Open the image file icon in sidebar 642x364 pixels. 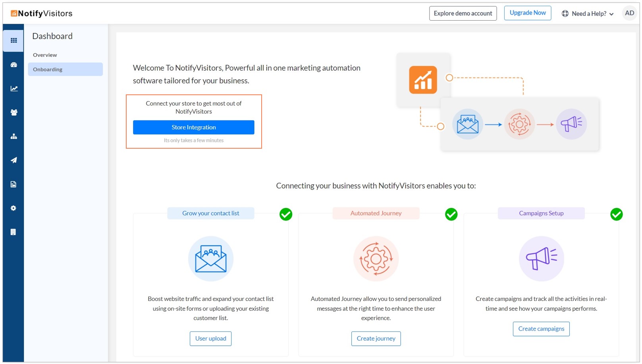pos(13,184)
